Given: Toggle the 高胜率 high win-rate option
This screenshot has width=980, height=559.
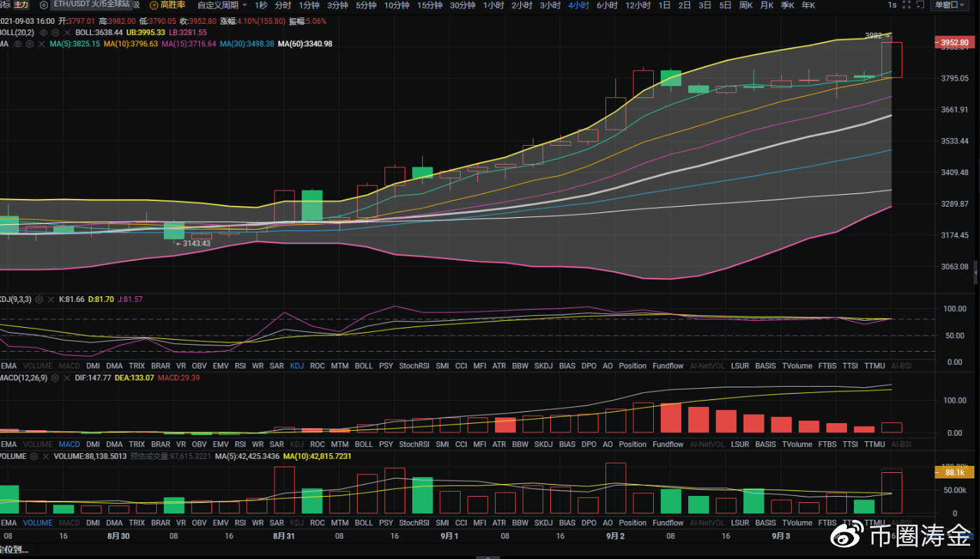Looking at the screenshot, I should (x=167, y=5).
